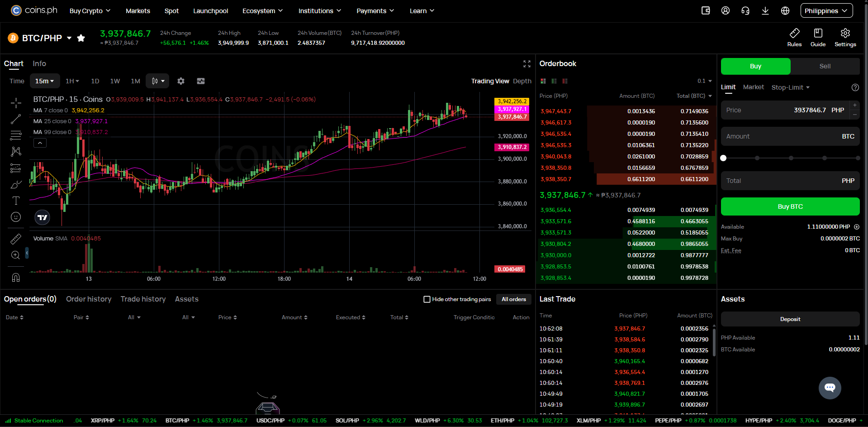Screen dimensions: 868x427
Task: Select the emoji icon tool
Action: pyautogui.click(x=16, y=217)
